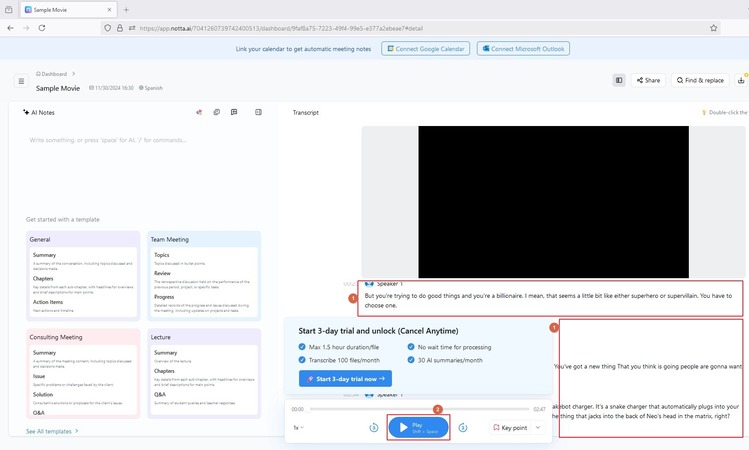The height and width of the screenshot is (450, 749).
Task: Click the AI Notes writing field
Action: coord(108,140)
